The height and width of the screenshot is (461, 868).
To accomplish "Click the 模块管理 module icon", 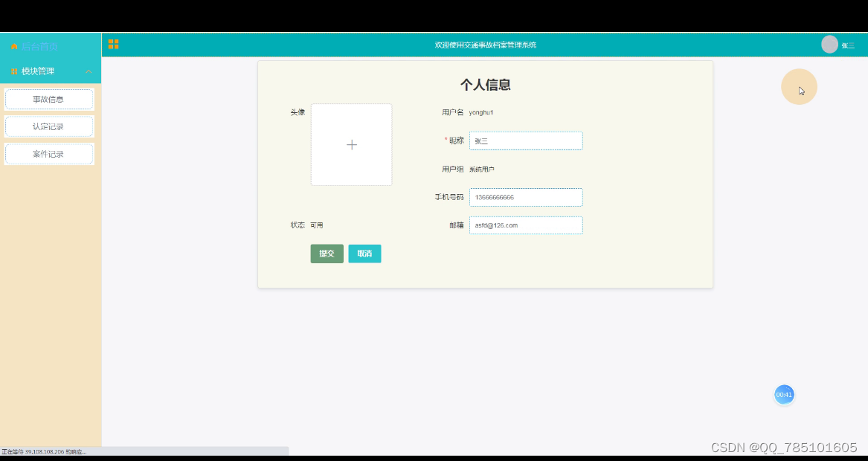I will 14,71.
